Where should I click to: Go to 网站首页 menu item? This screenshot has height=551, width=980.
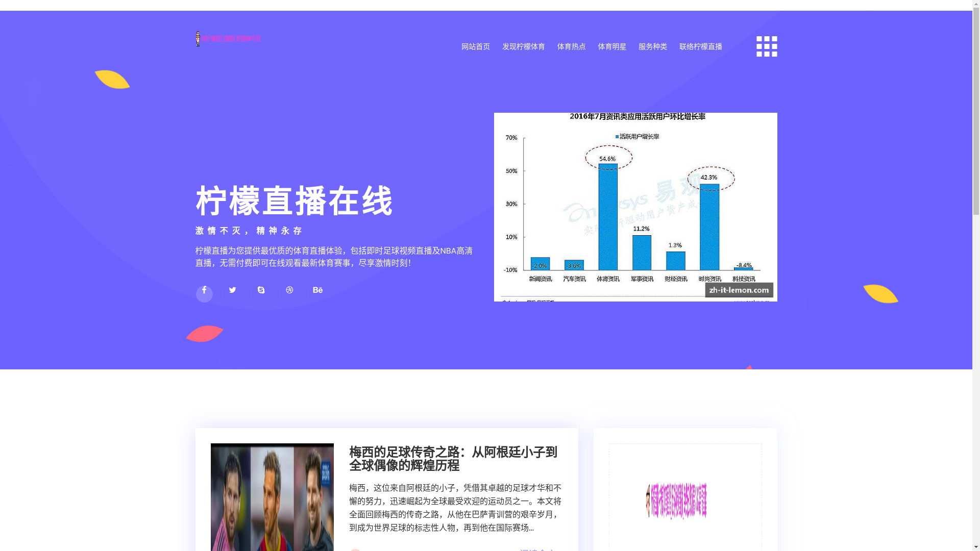tap(476, 46)
